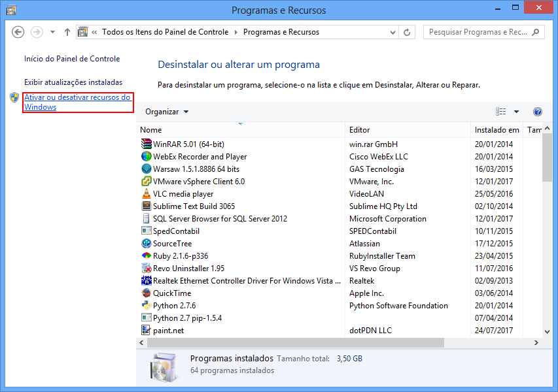Click the vertical scrollbar thumb

(547, 158)
